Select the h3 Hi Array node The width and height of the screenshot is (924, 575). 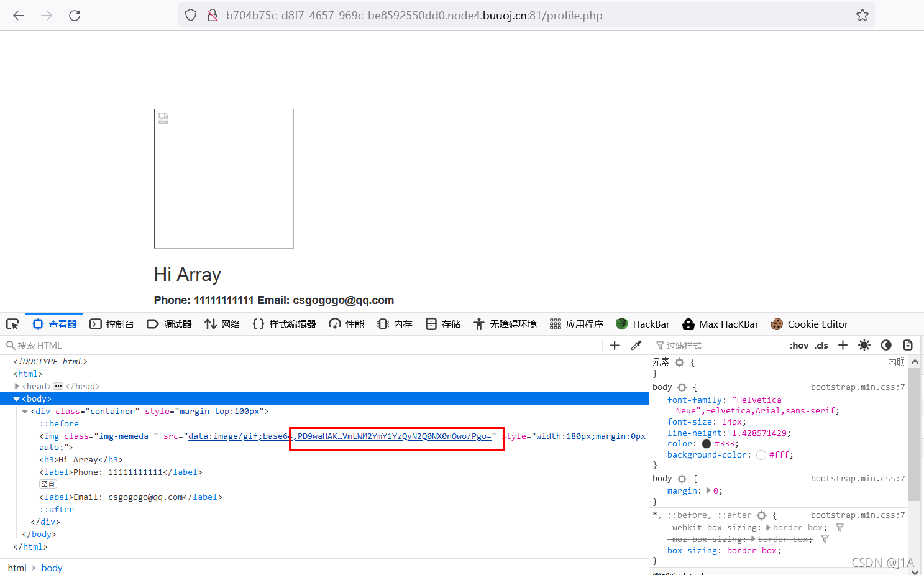click(81, 459)
